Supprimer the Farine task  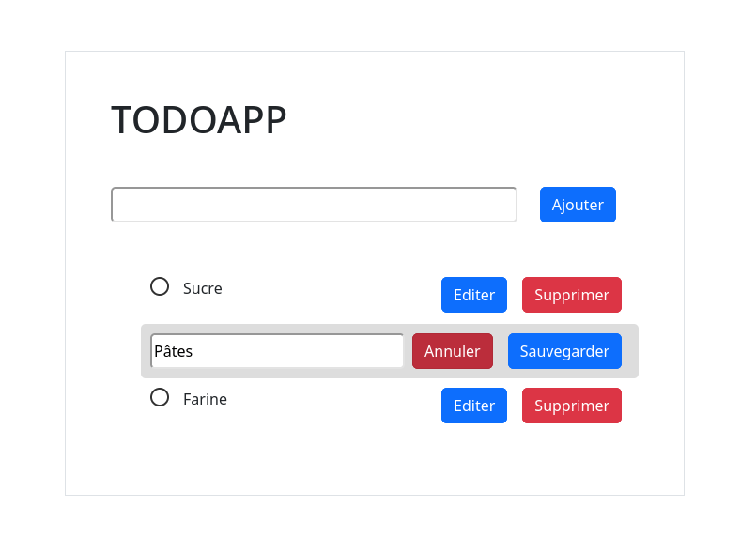(x=571, y=406)
